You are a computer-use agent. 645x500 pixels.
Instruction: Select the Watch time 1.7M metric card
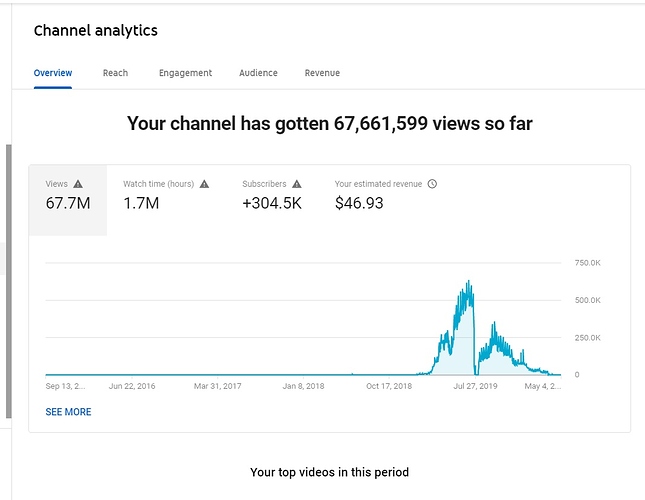coord(165,200)
